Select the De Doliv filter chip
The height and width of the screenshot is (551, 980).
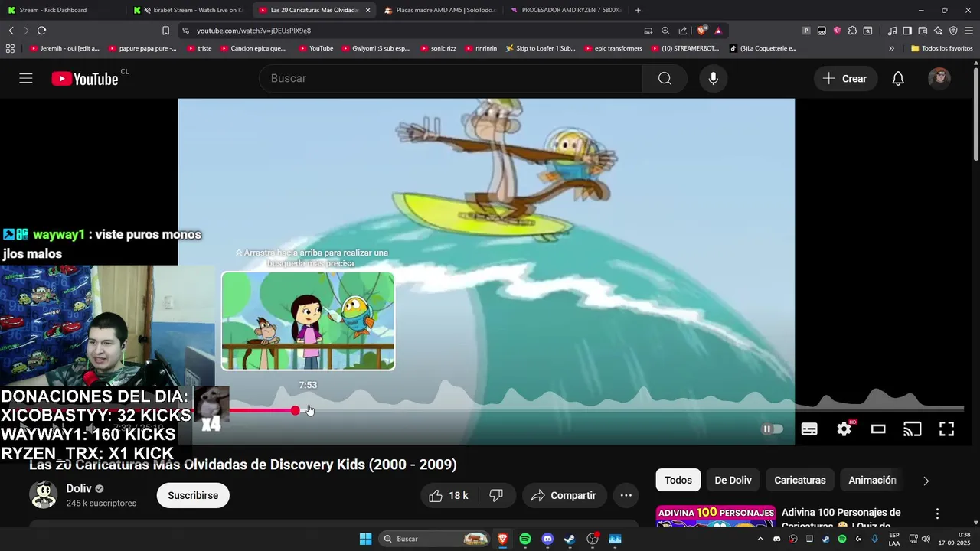click(x=733, y=480)
